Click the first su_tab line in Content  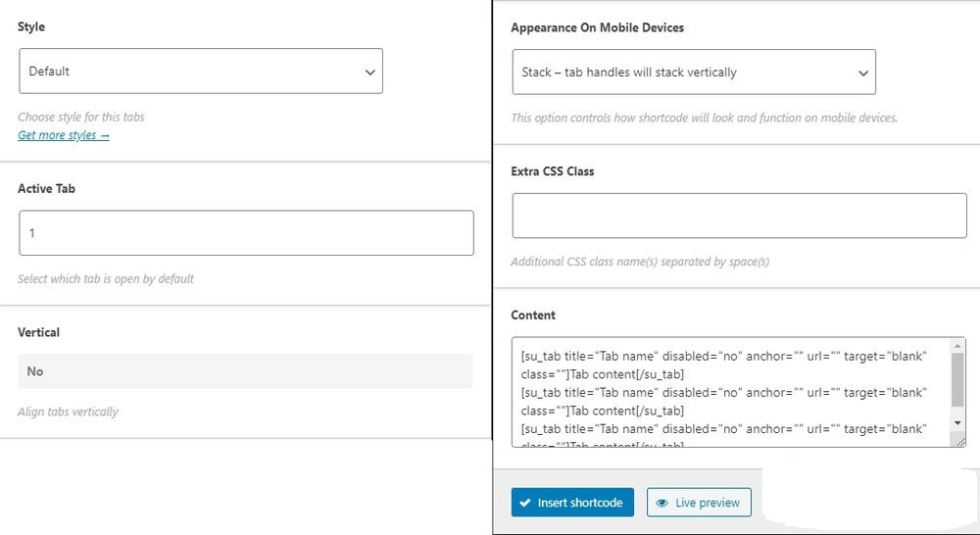(x=723, y=357)
